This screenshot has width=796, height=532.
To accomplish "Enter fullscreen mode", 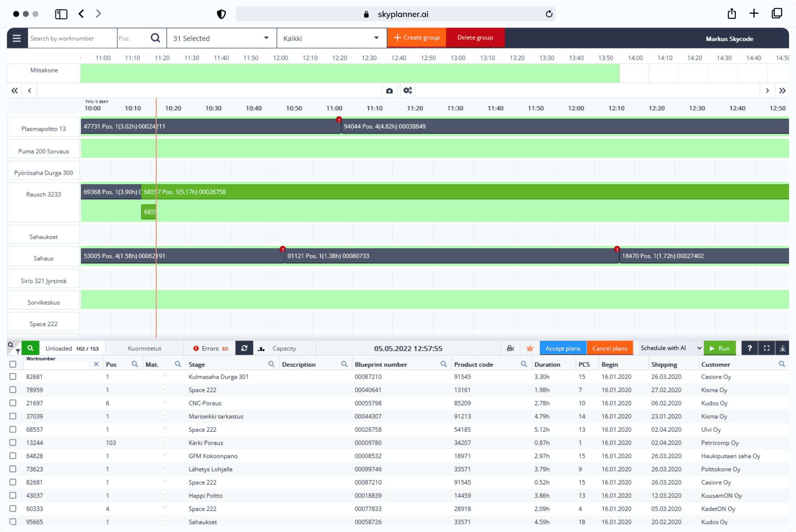I will [x=766, y=348].
